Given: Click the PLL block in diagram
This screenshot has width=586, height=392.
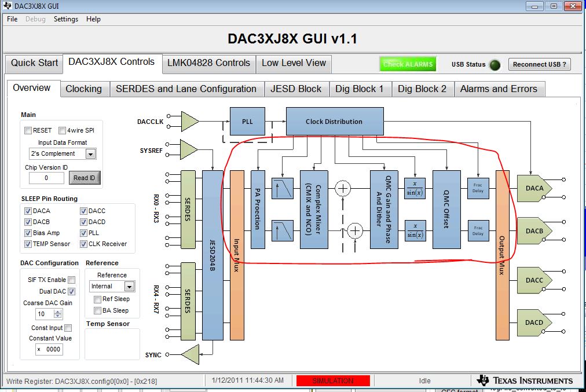Looking at the screenshot, I should pyautogui.click(x=247, y=122).
